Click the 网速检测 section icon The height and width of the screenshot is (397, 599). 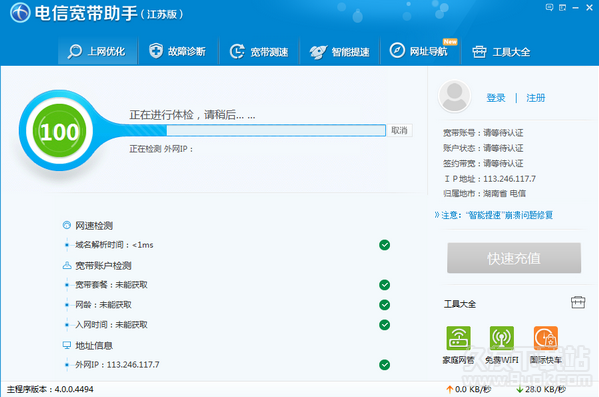(x=67, y=225)
